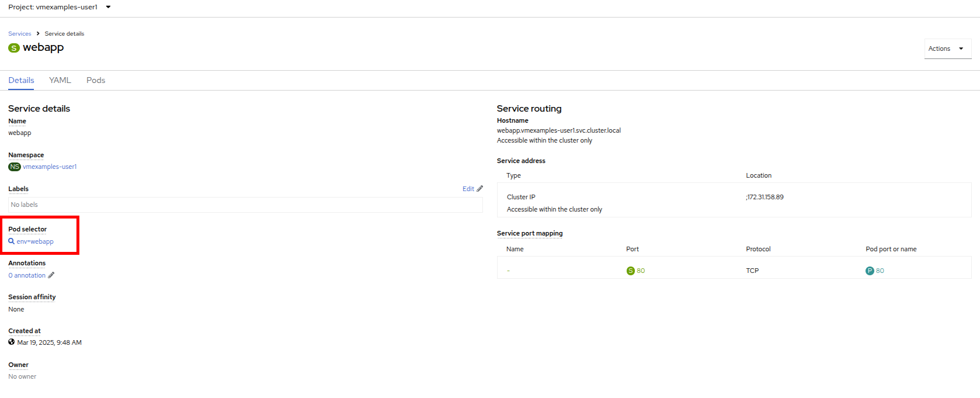Click the P badge in Pod port column

pyautogui.click(x=870, y=271)
